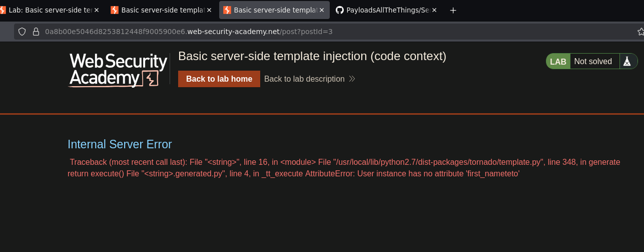The image size is (644, 252).
Task: Switch to the first Lab: Basic server-side tab
Action: [x=50, y=10]
